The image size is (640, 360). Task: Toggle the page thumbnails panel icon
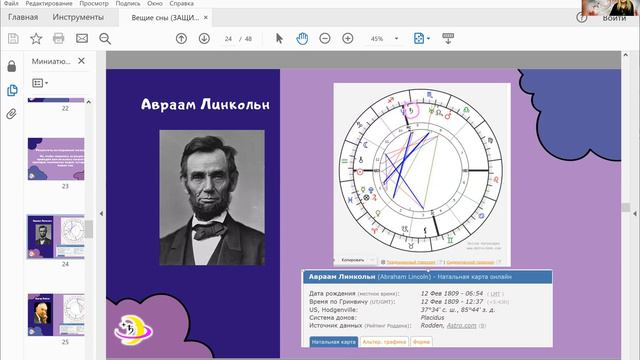tap(12, 90)
